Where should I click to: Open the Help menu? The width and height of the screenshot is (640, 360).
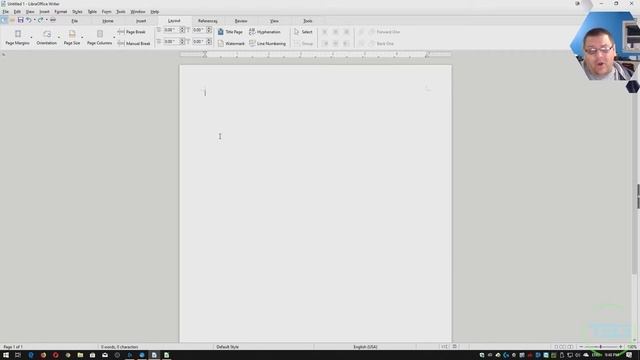[155, 12]
